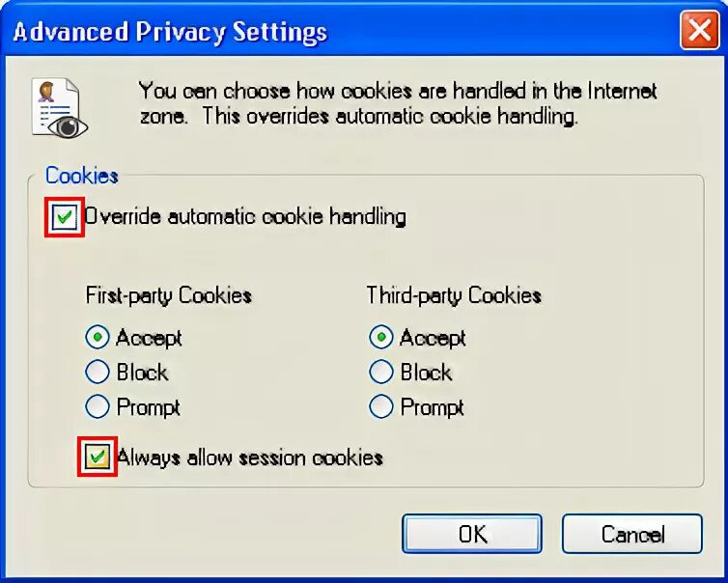
Task: Click the First-party Cookies heading text
Action: [169, 295]
